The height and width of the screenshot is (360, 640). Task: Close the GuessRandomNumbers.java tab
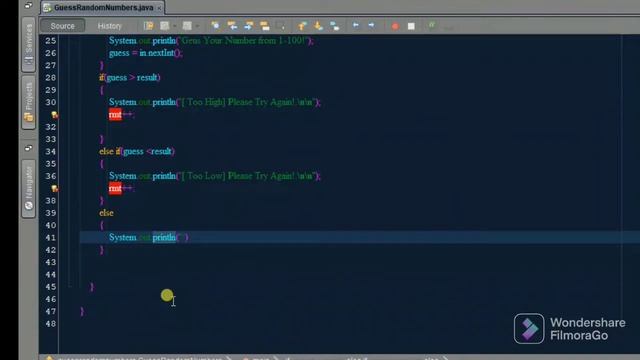(x=159, y=8)
